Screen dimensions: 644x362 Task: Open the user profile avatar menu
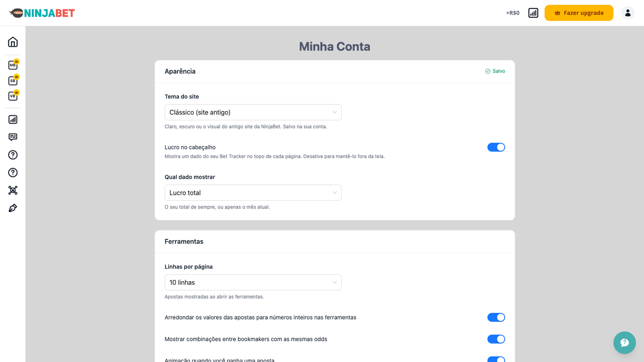coord(628,13)
